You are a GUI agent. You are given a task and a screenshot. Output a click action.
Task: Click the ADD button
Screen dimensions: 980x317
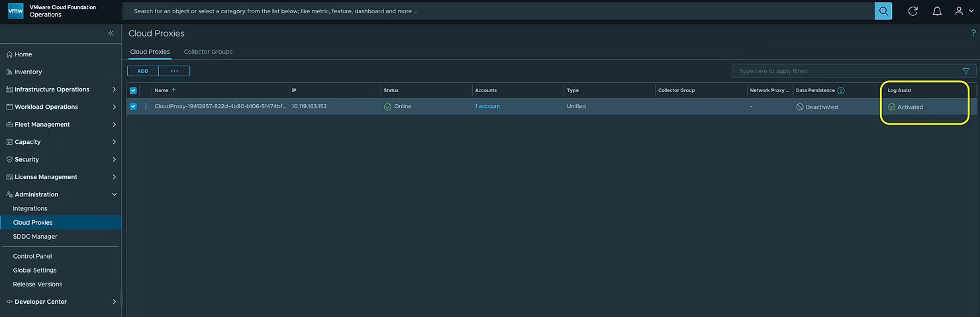143,71
